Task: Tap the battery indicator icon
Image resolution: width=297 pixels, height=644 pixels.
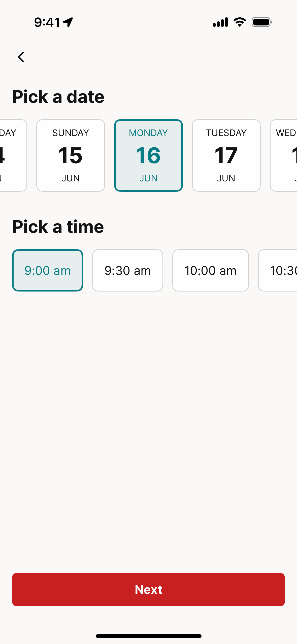Action: [262, 22]
